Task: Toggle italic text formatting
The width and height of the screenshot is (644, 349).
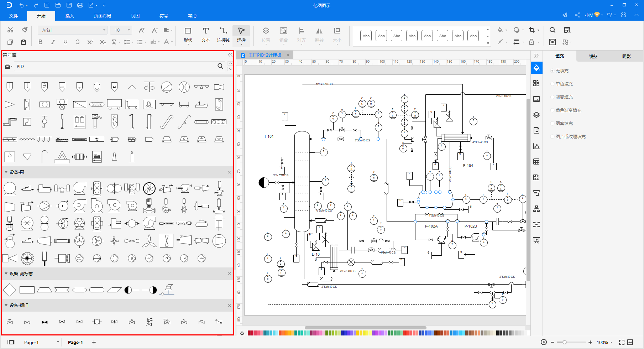Action: click(x=53, y=42)
